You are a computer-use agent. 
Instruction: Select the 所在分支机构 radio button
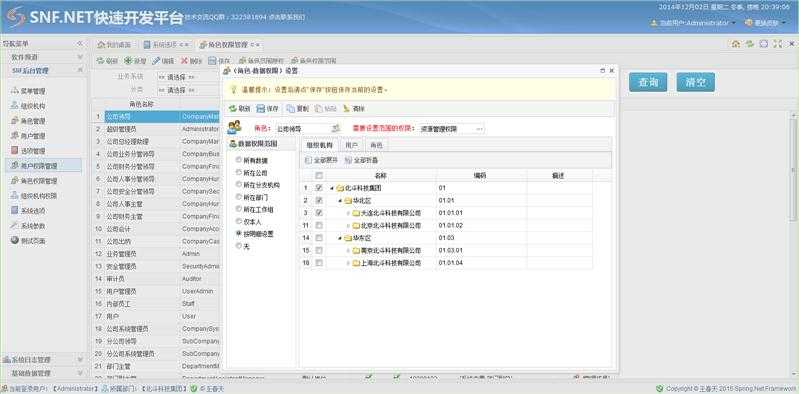pyautogui.click(x=238, y=185)
